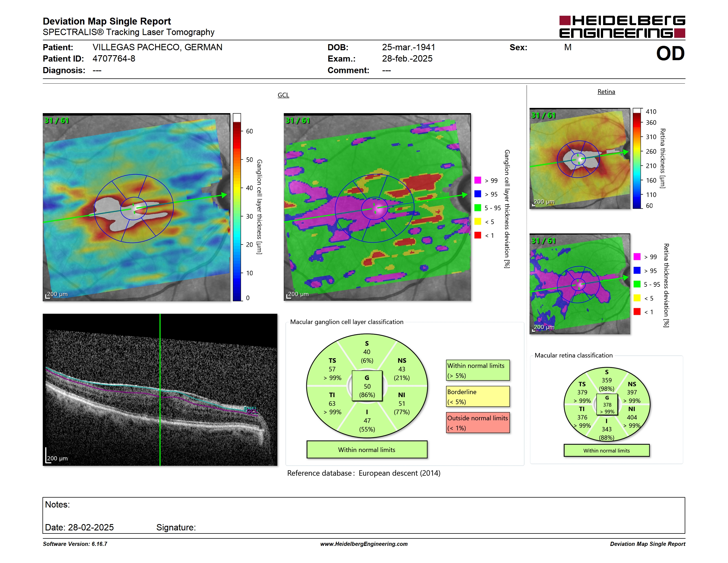This screenshot has height=563, width=728.
Task: Click the Borderline (< 5%) legend box
Action: 478,396
